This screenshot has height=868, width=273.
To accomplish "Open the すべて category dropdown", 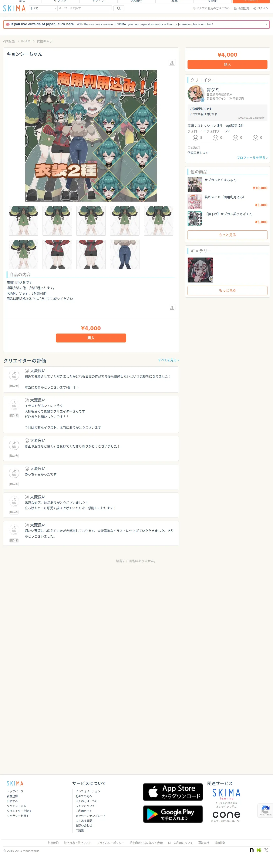I will 43,9.
